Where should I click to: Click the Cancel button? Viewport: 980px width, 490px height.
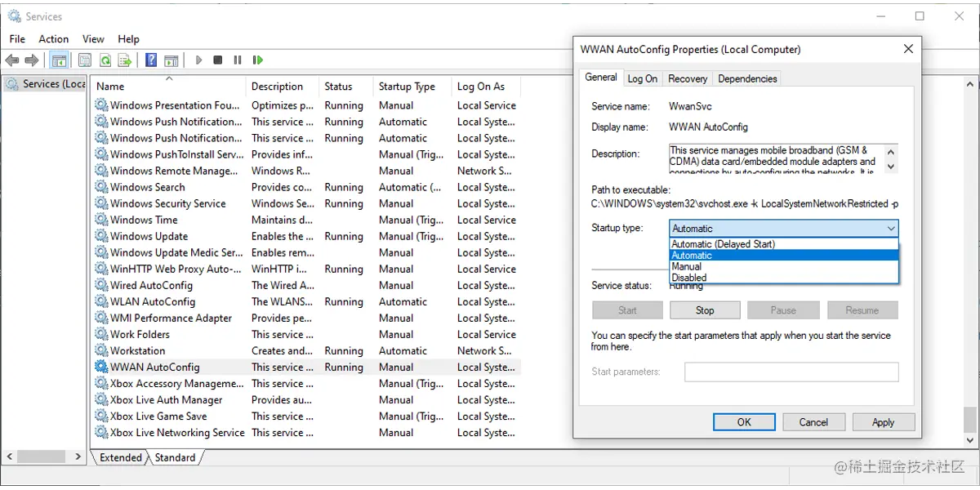tap(813, 422)
